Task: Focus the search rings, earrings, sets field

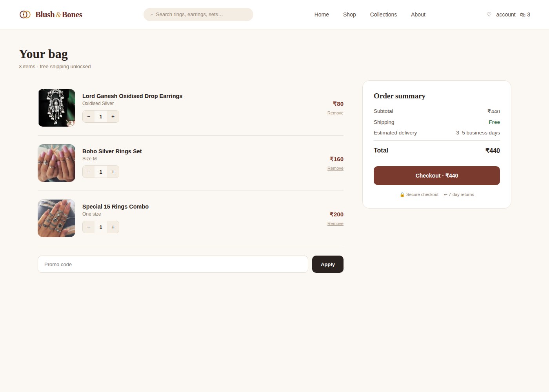Action: coord(198,15)
